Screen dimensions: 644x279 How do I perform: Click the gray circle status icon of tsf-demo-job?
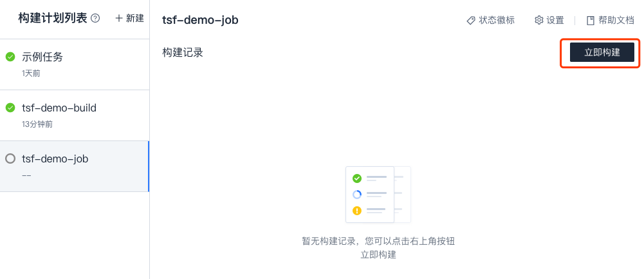(10, 159)
